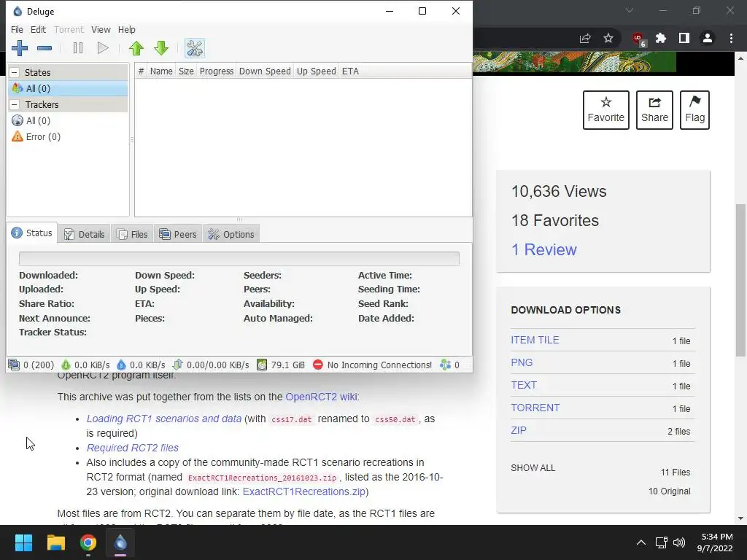Click the volume icon in system tray

(x=679, y=542)
